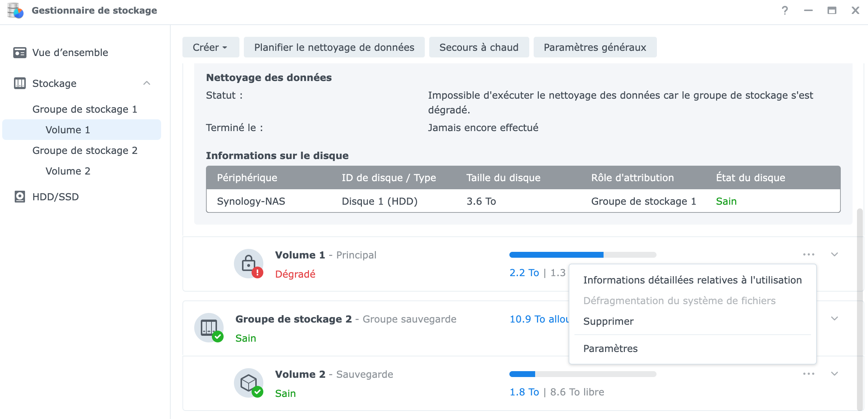Screen dimensions: 868x419
Task: Open Informations détaillées relatives à l'utilisation
Action: click(692, 280)
